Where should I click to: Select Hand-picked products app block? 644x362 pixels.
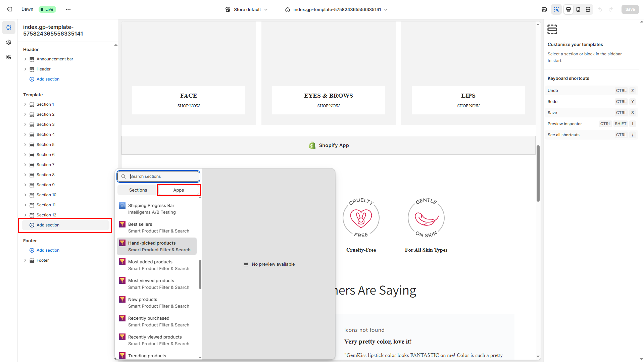(157, 246)
